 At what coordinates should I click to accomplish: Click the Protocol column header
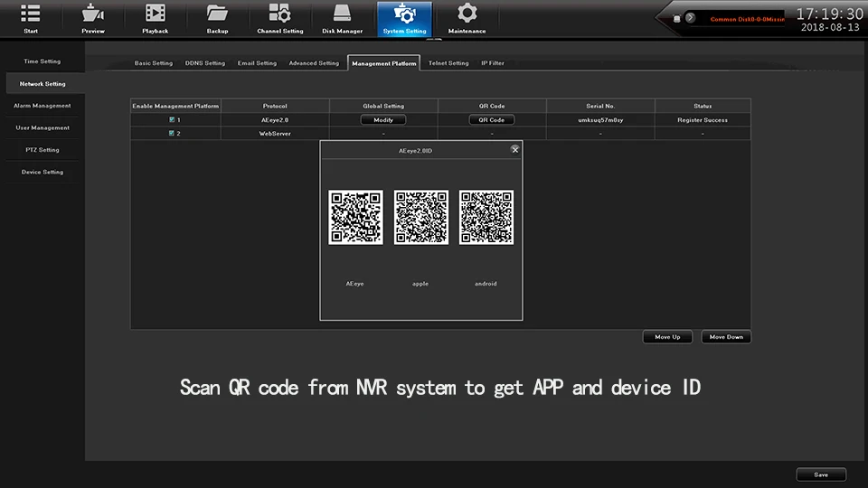[x=275, y=106]
